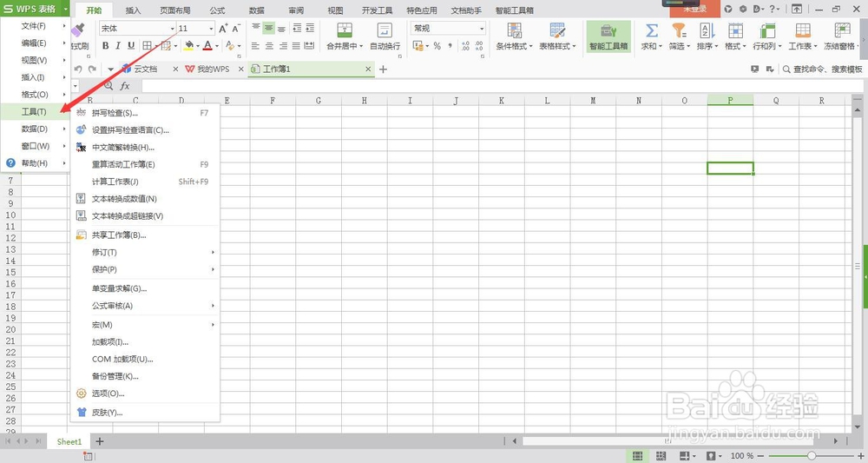Toggle italic formatting

pyautogui.click(x=118, y=46)
